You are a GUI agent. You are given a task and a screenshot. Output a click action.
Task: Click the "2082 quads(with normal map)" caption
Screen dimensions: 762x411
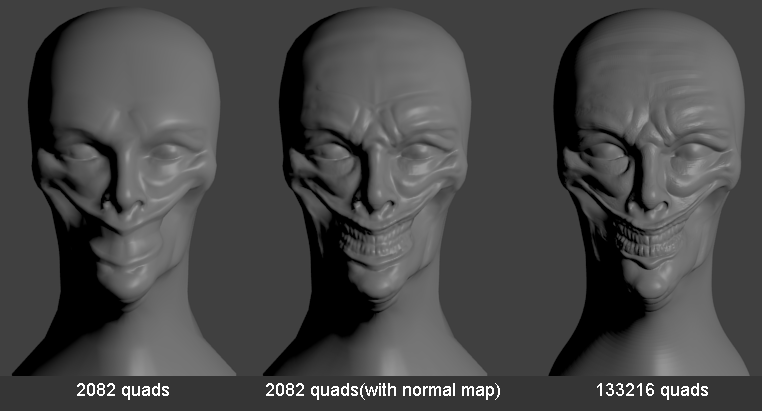(x=382, y=390)
